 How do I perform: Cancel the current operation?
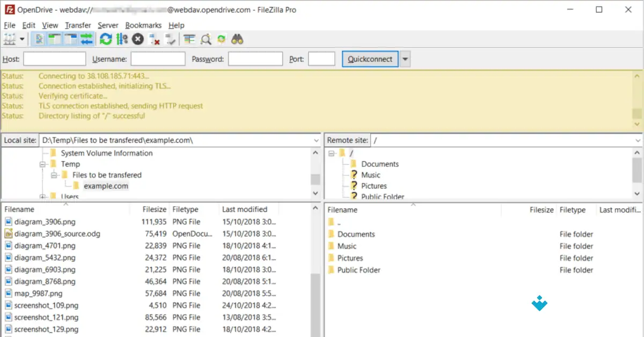tap(137, 39)
